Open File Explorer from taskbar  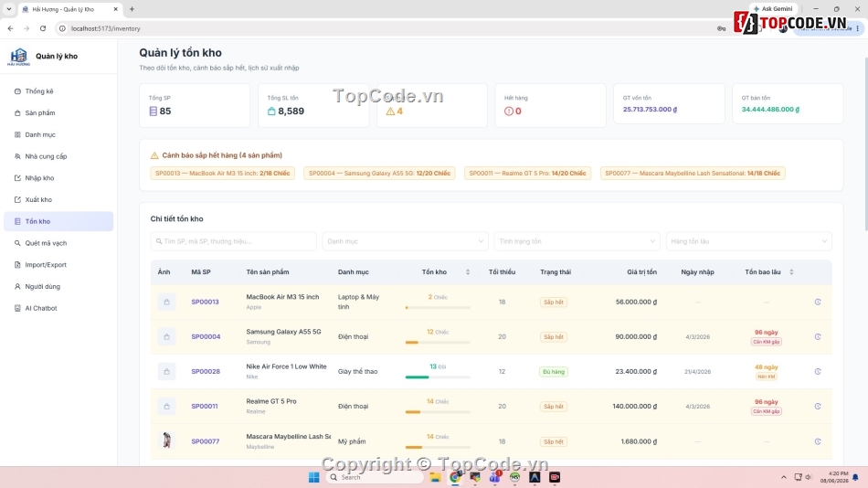(435, 477)
